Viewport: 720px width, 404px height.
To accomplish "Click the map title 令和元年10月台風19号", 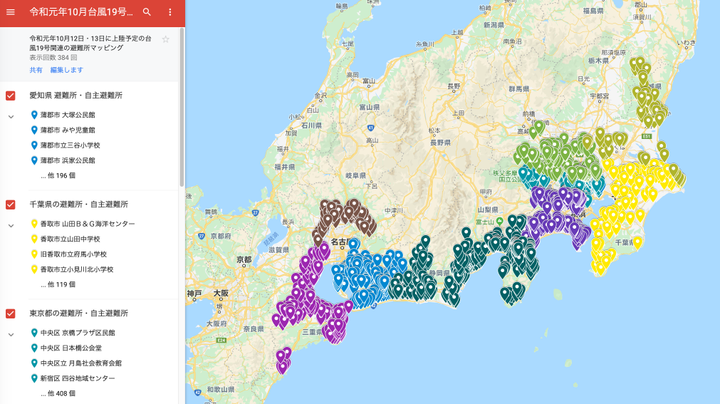I will (81, 12).
